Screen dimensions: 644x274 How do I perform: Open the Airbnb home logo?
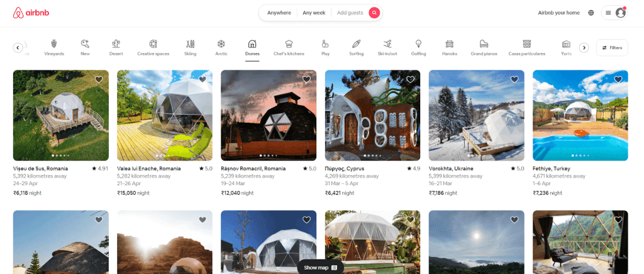(x=31, y=13)
